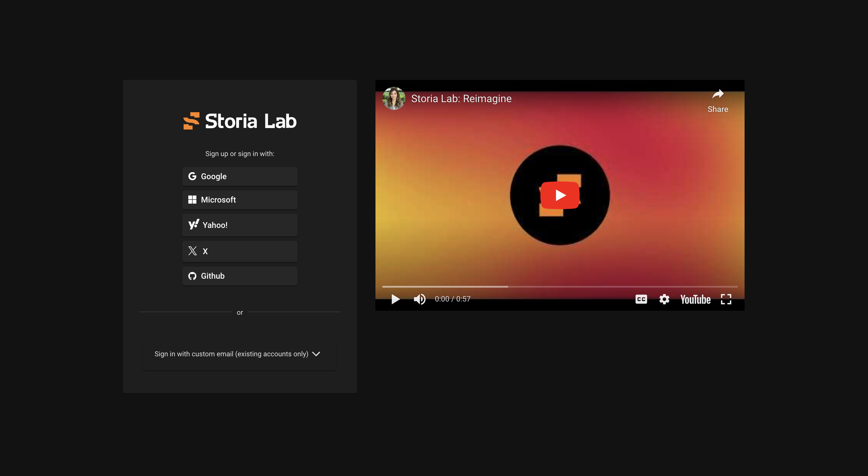The image size is (868, 476).
Task: Open the 'Storia Lab: Reimagine' video title
Action: [x=461, y=98]
